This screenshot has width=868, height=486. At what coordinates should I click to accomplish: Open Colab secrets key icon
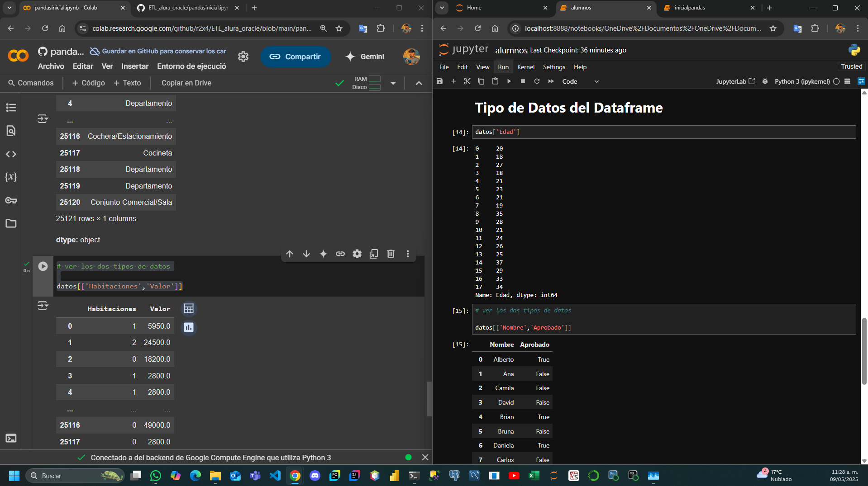tap(11, 200)
